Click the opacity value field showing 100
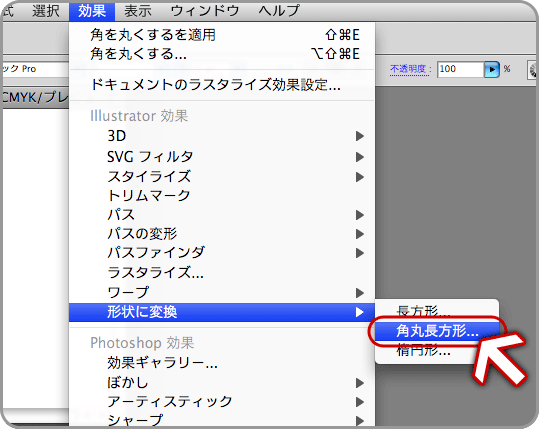This screenshot has width=539, height=429. [460, 69]
